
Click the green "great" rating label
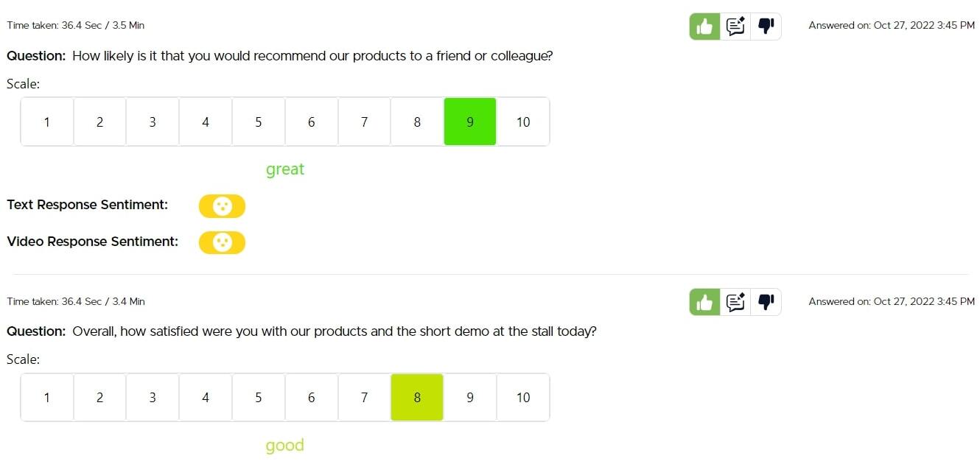point(285,169)
